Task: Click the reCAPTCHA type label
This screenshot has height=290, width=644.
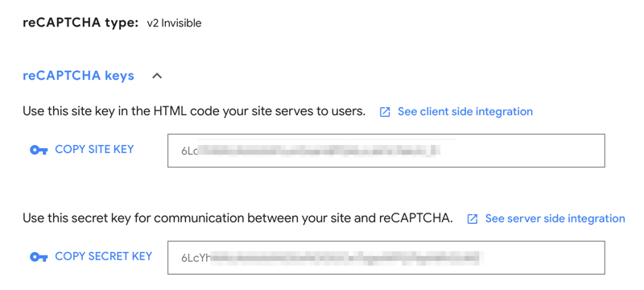Action: 80,23
